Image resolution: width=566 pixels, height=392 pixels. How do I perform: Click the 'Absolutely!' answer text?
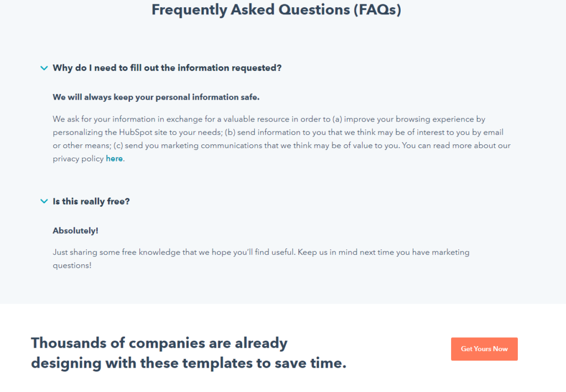[75, 231]
